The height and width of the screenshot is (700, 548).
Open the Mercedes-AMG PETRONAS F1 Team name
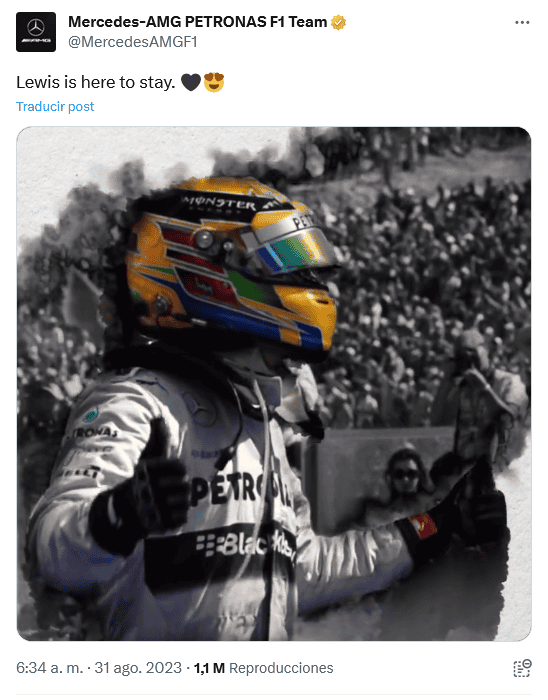[x=198, y=22]
